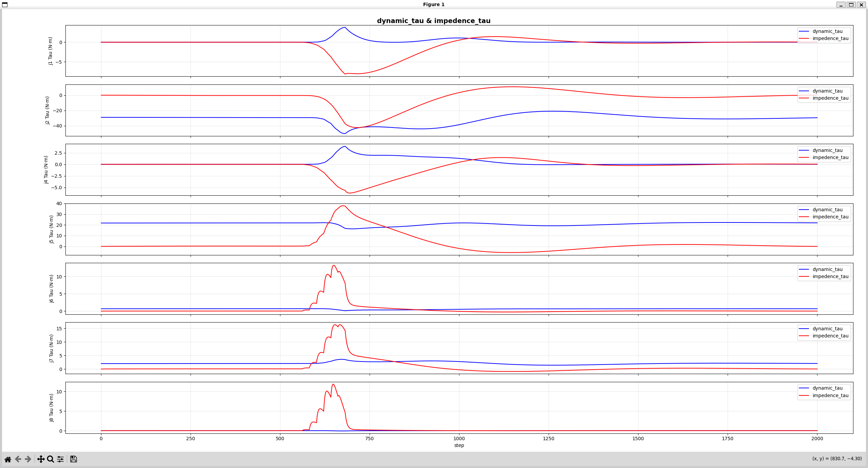Go forward to the next view
868x468 pixels.
tap(28, 459)
